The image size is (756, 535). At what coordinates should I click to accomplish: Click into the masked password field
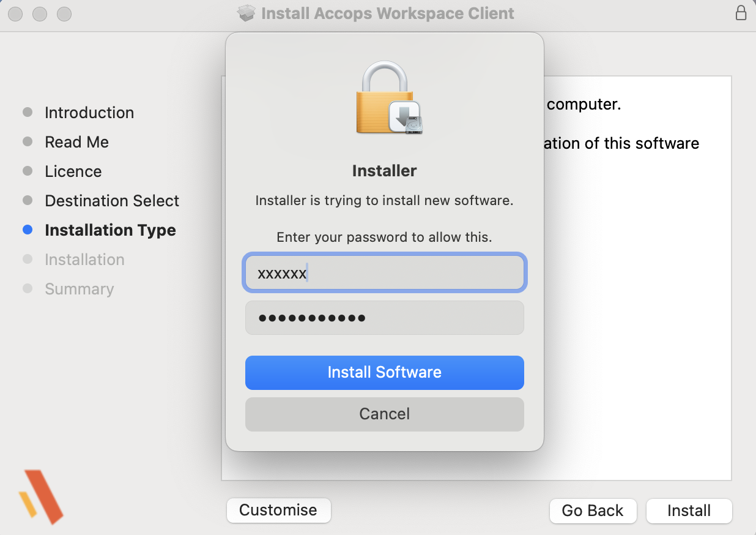pyautogui.click(x=384, y=318)
